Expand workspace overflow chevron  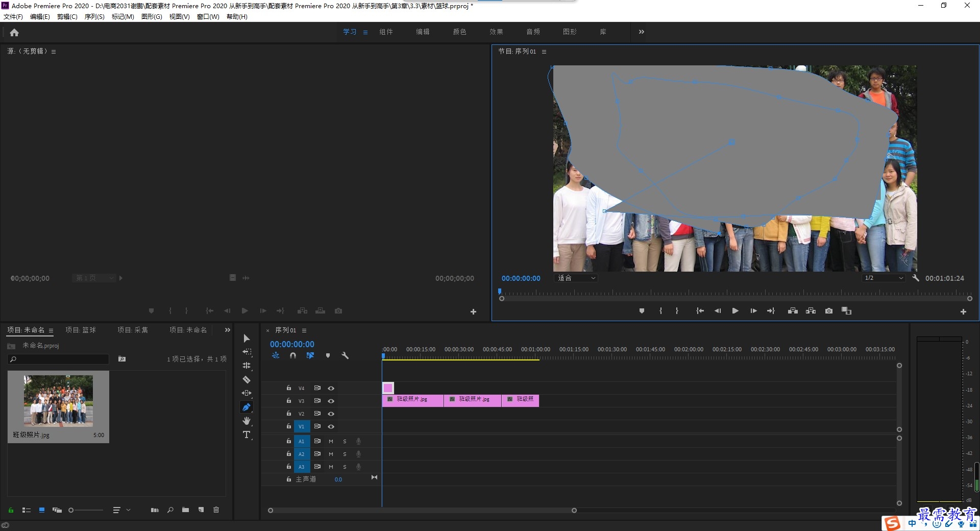[x=641, y=32]
